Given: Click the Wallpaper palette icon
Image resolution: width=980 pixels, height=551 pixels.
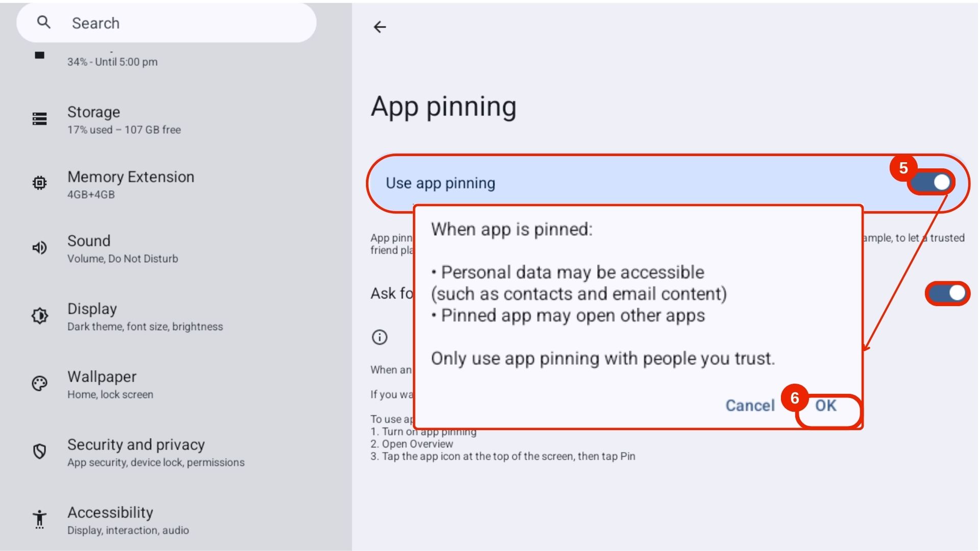Looking at the screenshot, I should pos(40,384).
